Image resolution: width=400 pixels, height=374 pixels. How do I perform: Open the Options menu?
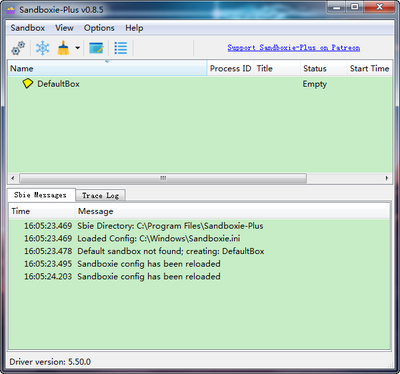[99, 28]
